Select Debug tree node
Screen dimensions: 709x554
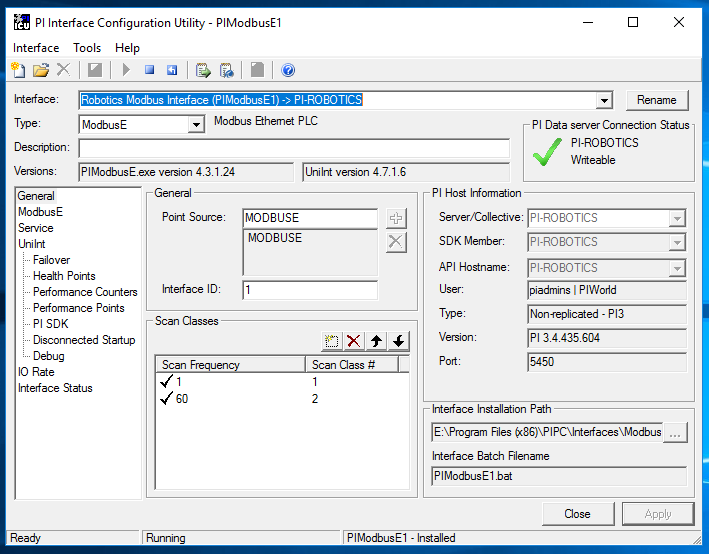49,356
